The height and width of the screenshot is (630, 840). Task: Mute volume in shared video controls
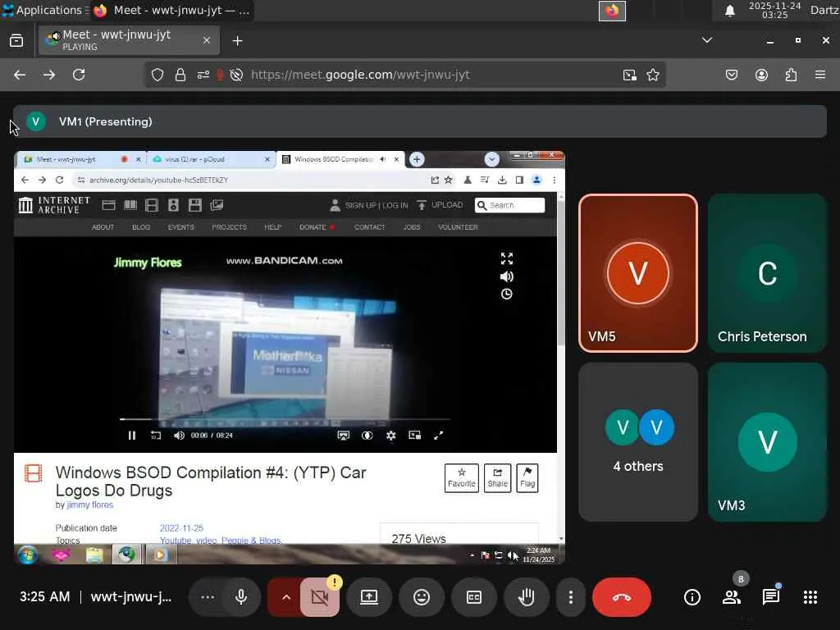(x=180, y=436)
